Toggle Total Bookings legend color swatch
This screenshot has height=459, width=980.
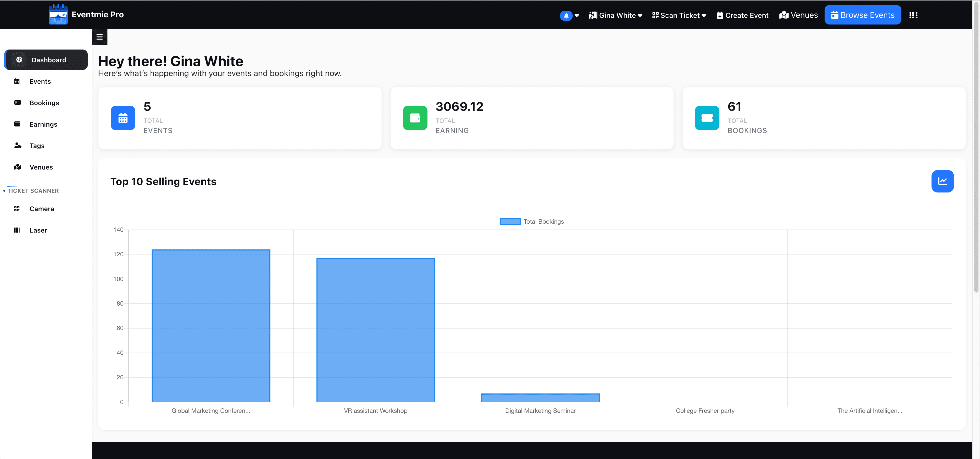(510, 222)
